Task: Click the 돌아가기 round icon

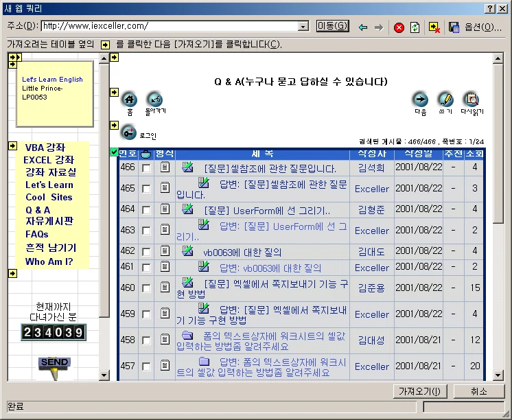Action: 155,100
